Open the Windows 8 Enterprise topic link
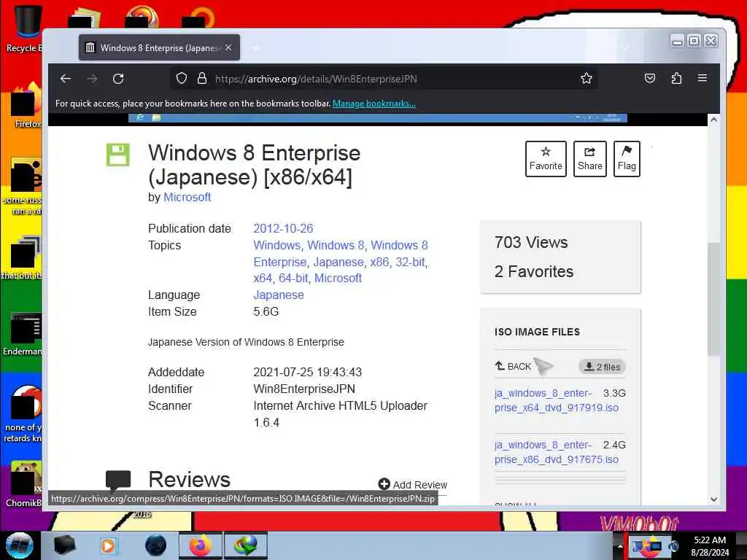 341,253
